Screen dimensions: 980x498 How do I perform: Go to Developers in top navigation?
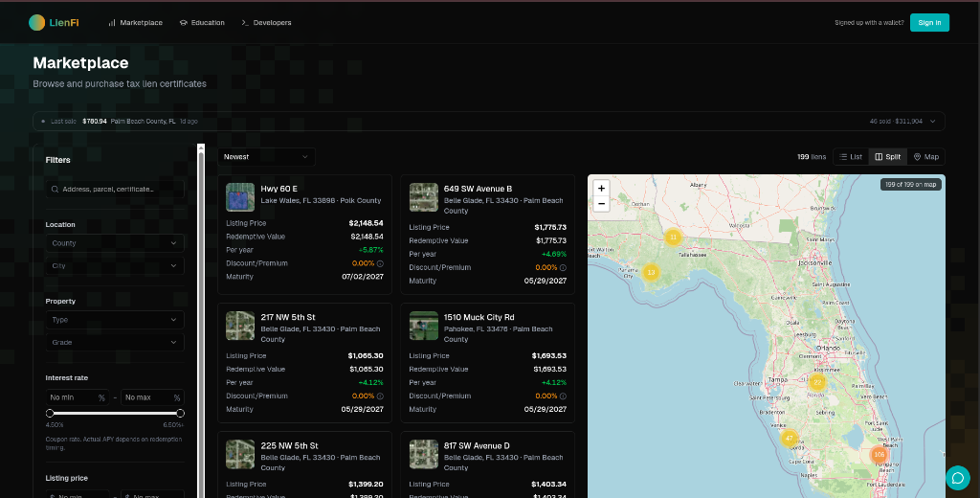[x=266, y=23]
